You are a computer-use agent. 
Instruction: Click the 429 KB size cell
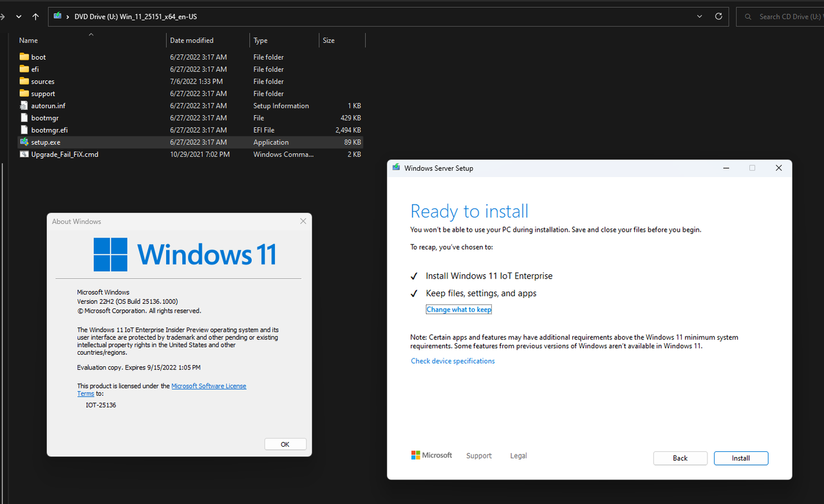click(x=351, y=118)
